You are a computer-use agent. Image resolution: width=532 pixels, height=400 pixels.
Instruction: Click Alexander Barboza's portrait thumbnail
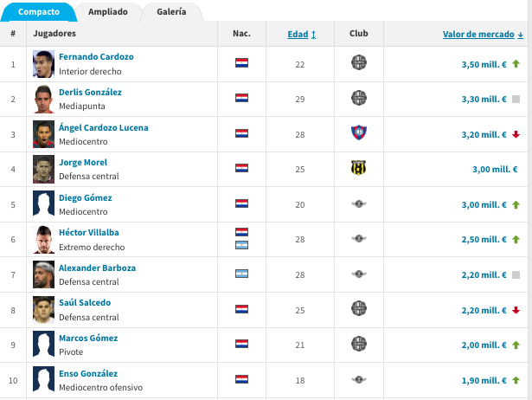43,274
